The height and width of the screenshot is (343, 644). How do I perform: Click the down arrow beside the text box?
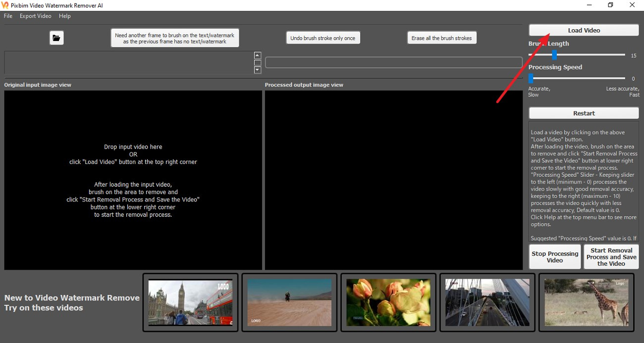pos(257,70)
